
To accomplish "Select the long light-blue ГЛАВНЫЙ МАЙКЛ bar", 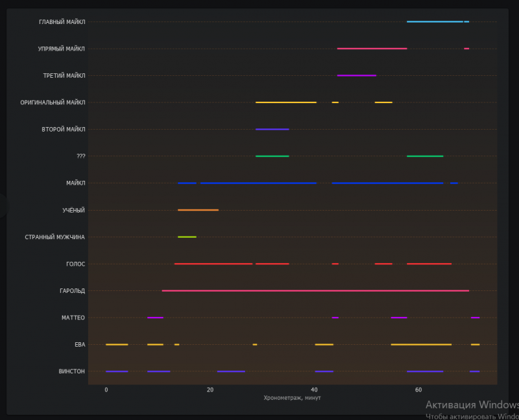I will pos(435,22).
